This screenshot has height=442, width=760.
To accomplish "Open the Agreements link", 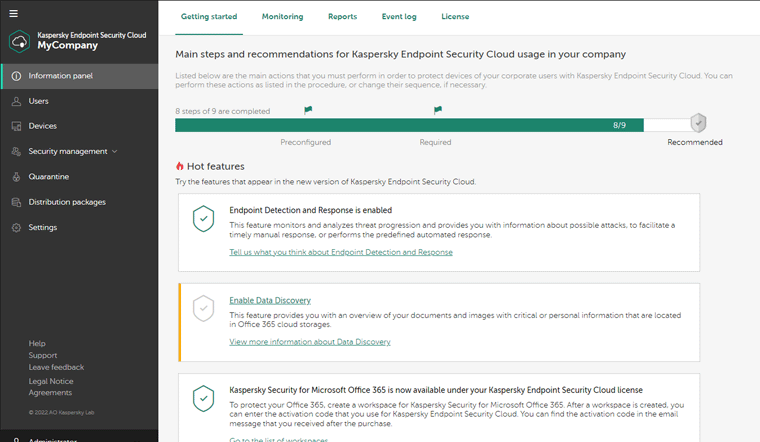I will [x=50, y=393].
